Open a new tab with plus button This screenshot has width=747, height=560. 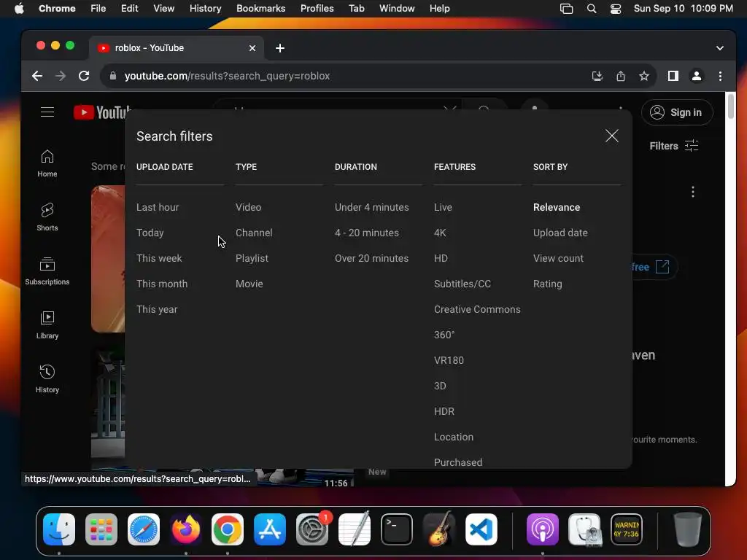tap(280, 48)
